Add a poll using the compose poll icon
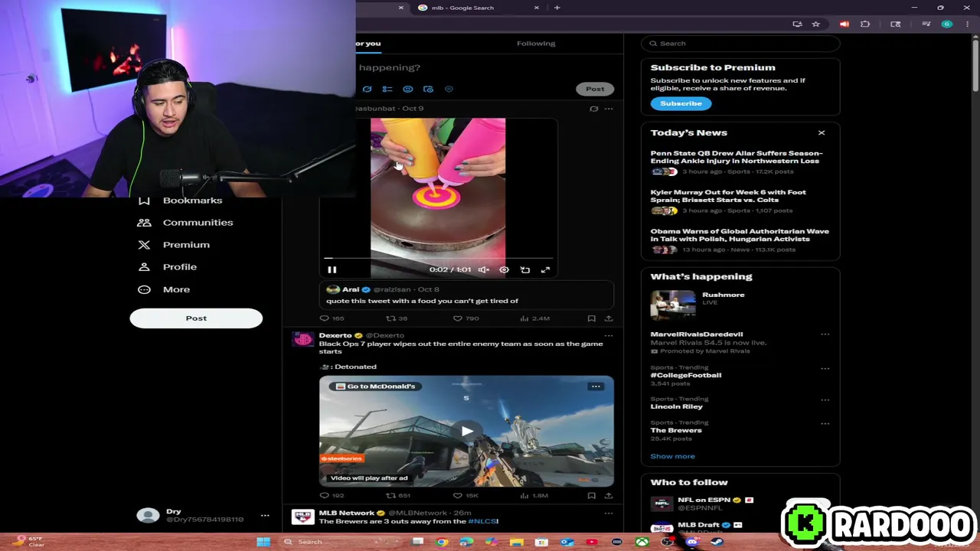The height and width of the screenshot is (551, 980). click(387, 90)
